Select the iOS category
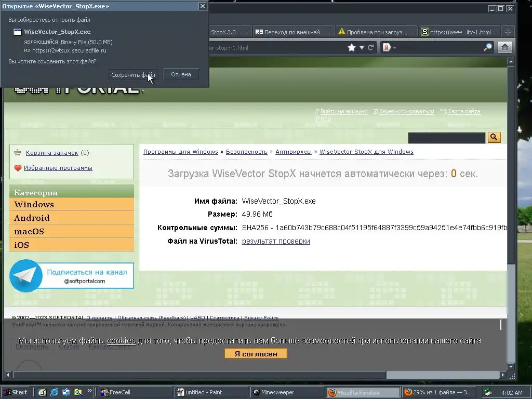 (x=72, y=245)
